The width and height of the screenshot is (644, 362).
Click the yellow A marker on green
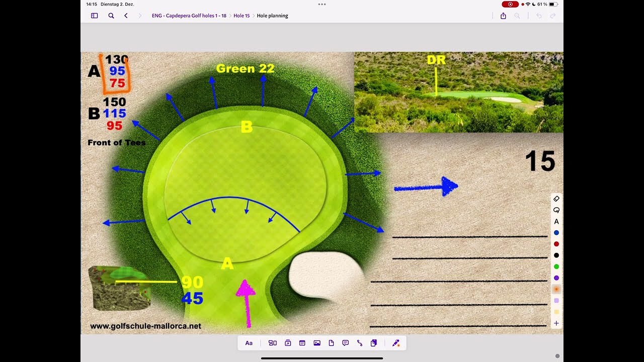click(227, 263)
